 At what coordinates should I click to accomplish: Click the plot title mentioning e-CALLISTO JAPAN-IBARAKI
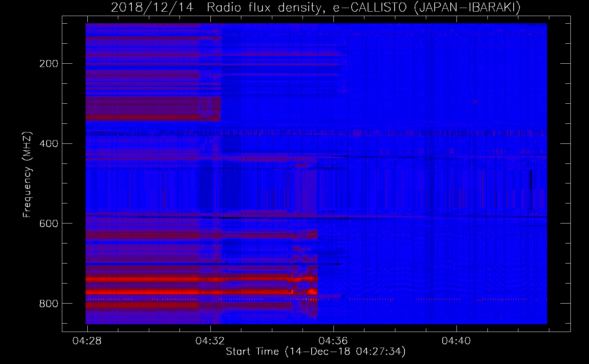tap(316, 7)
